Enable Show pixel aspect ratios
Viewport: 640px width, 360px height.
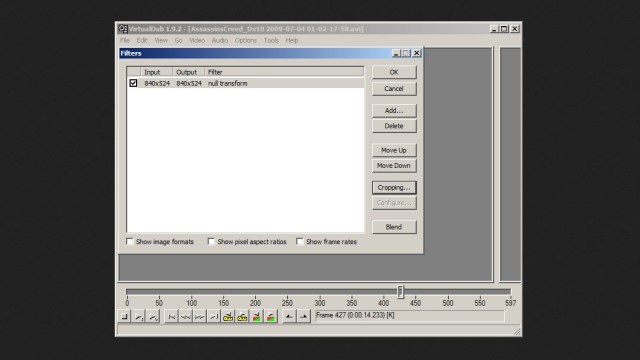211,242
